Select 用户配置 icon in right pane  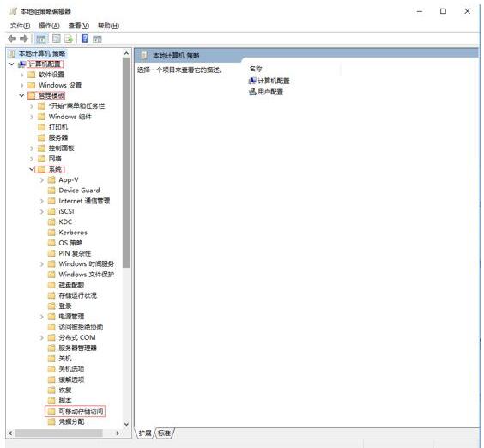[252, 92]
